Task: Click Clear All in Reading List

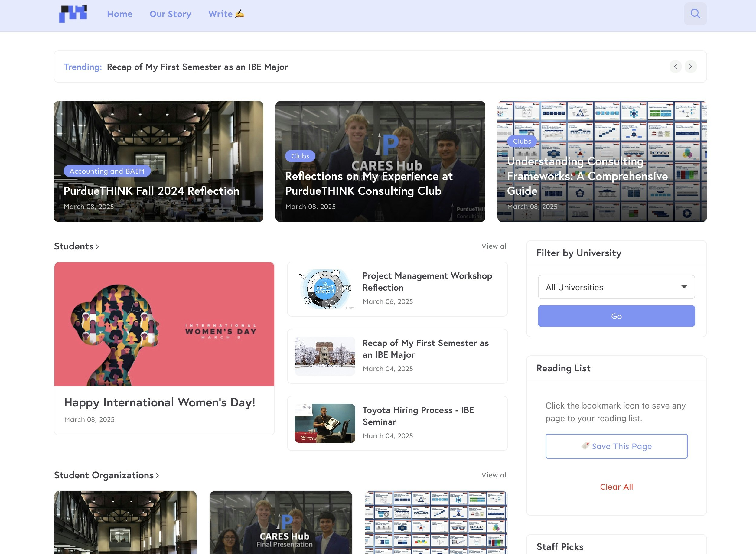Action: click(x=616, y=487)
